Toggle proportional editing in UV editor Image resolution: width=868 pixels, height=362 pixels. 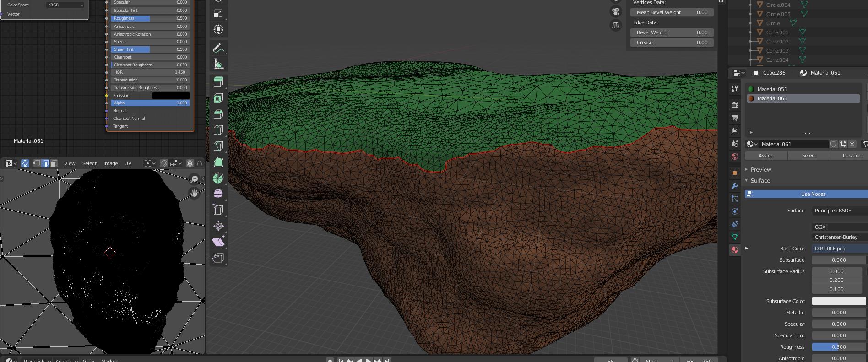coord(190,163)
